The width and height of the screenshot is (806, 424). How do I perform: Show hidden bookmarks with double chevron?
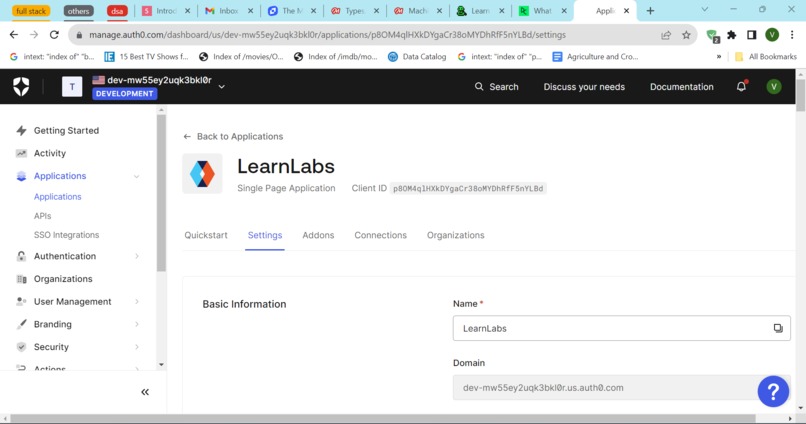pyautogui.click(x=719, y=57)
